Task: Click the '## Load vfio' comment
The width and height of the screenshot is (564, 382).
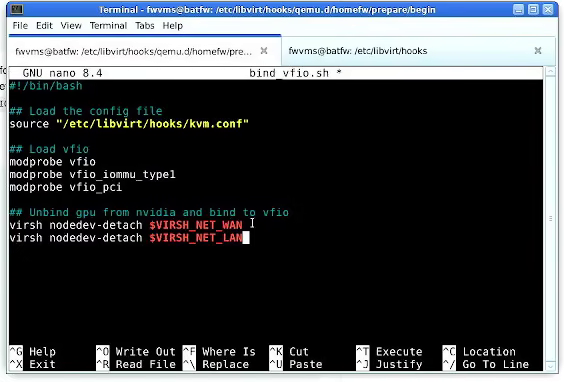Action: (49, 149)
